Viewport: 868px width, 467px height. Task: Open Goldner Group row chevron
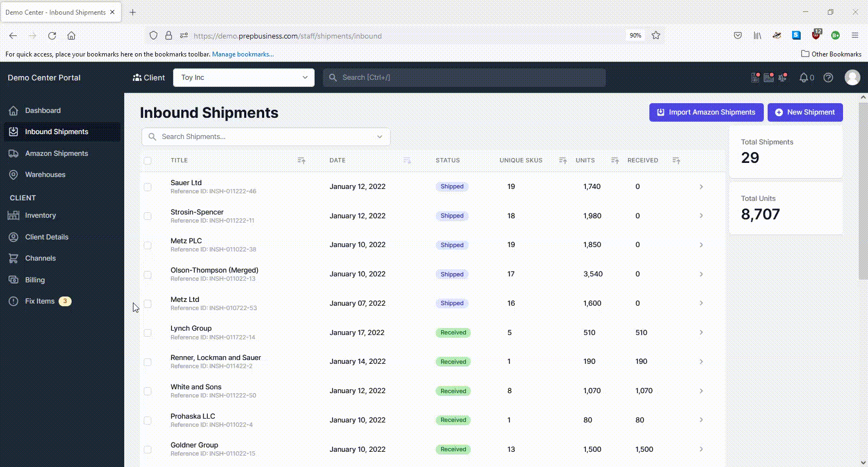click(x=701, y=449)
